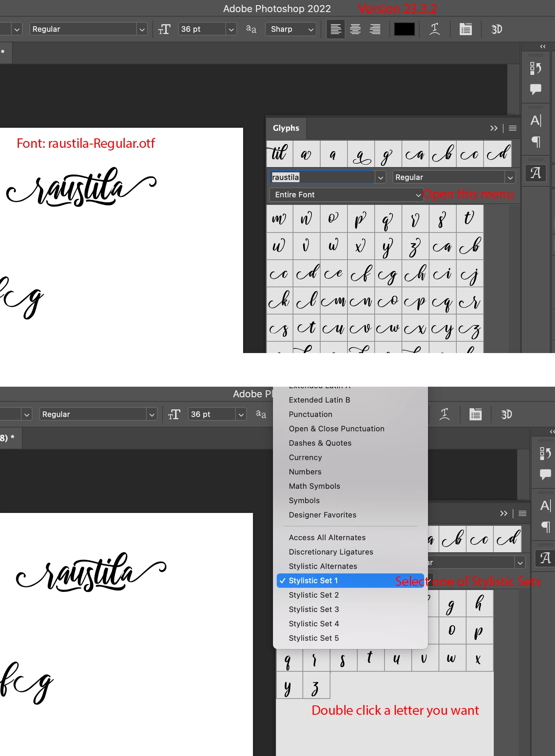Open Regular font style dropdown in top toolbar

(x=88, y=29)
